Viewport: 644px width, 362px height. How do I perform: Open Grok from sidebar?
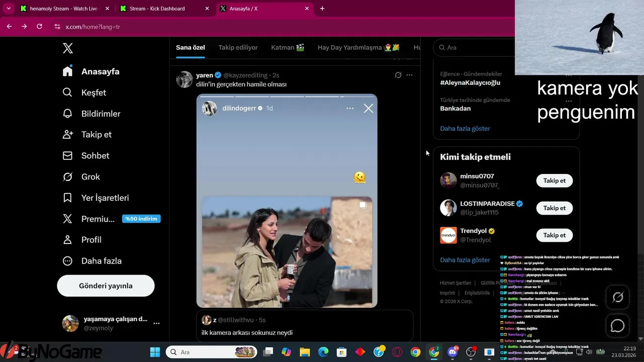(81, 176)
